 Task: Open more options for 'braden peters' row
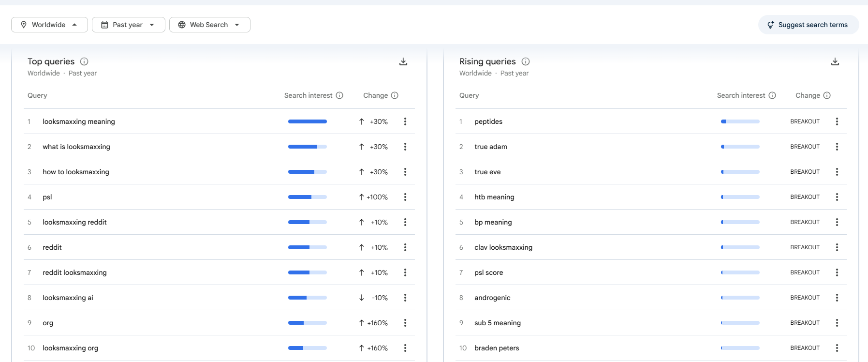[837, 348]
